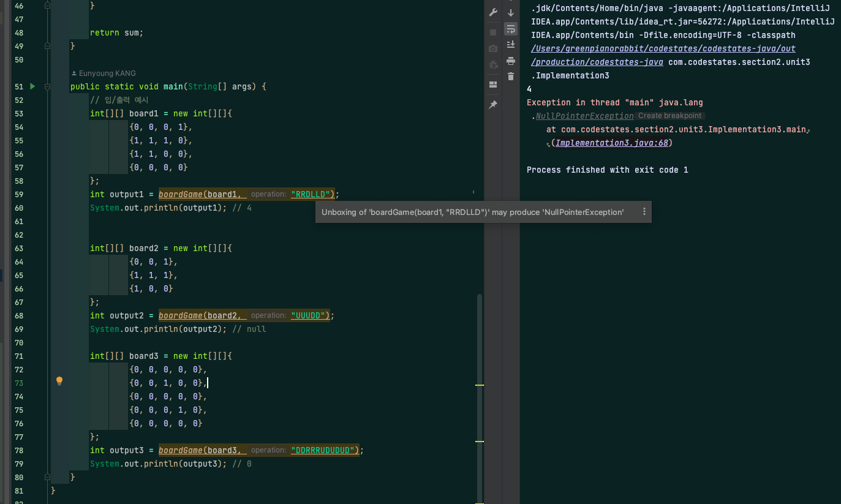Click Create breakpoint in console
Image resolution: width=841 pixels, height=504 pixels.
click(669, 116)
